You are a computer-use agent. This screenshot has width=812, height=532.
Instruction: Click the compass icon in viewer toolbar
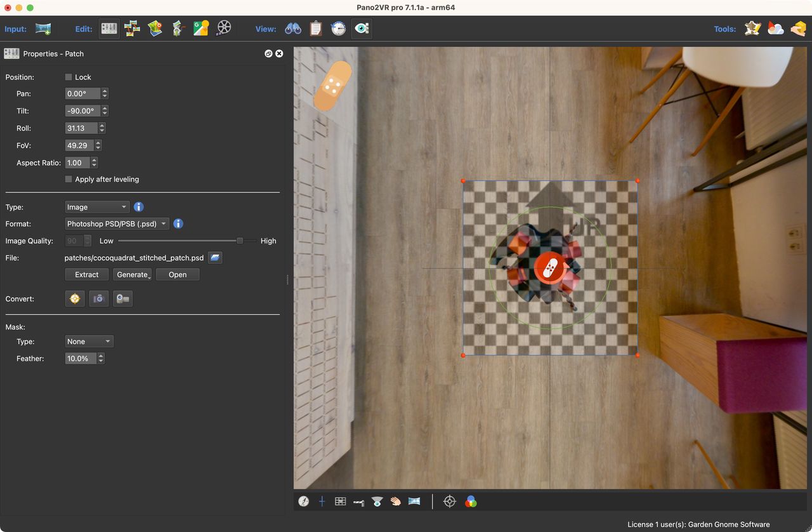coord(304,502)
